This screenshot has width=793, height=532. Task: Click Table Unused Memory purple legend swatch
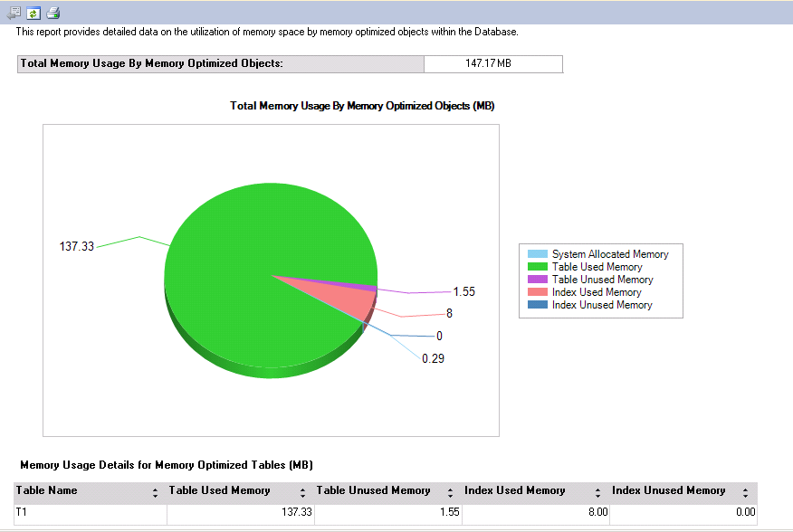[x=537, y=280]
